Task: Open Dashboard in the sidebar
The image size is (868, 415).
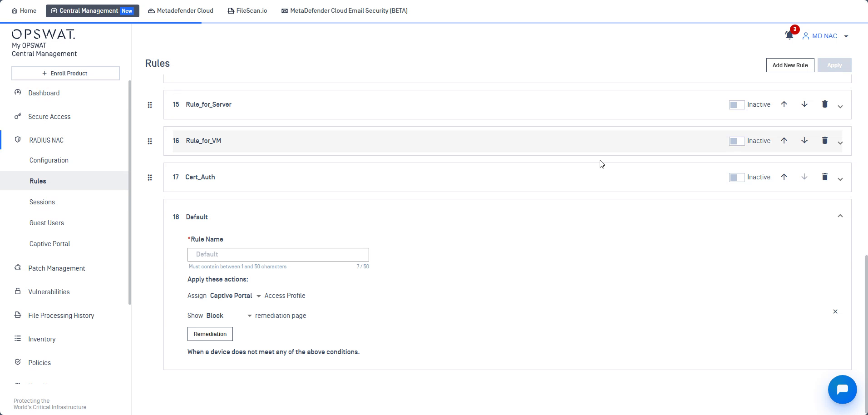Action: 44,93
